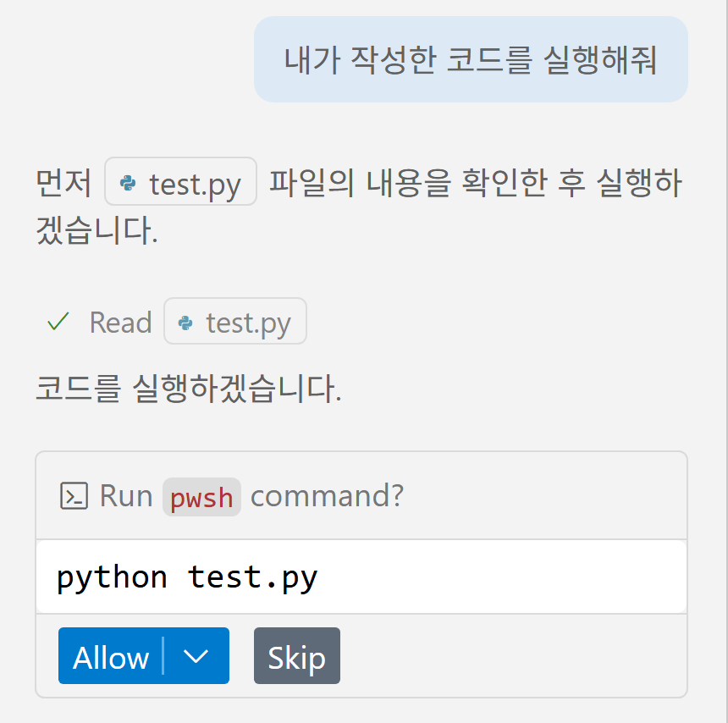Image resolution: width=728 pixels, height=723 pixels.
Task: Click the python test.py command text box
Action: click(x=361, y=577)
